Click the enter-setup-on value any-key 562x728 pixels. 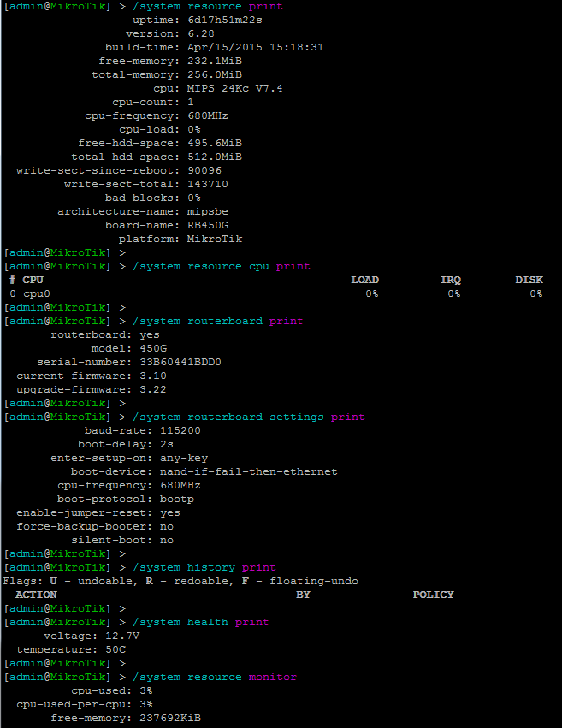[184, 458]
